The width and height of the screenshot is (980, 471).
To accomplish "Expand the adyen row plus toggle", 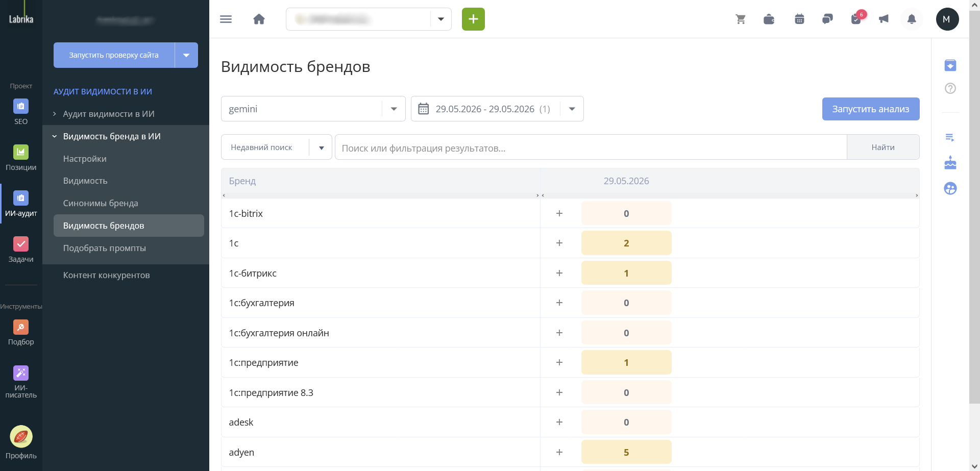I will click(559, 452).
